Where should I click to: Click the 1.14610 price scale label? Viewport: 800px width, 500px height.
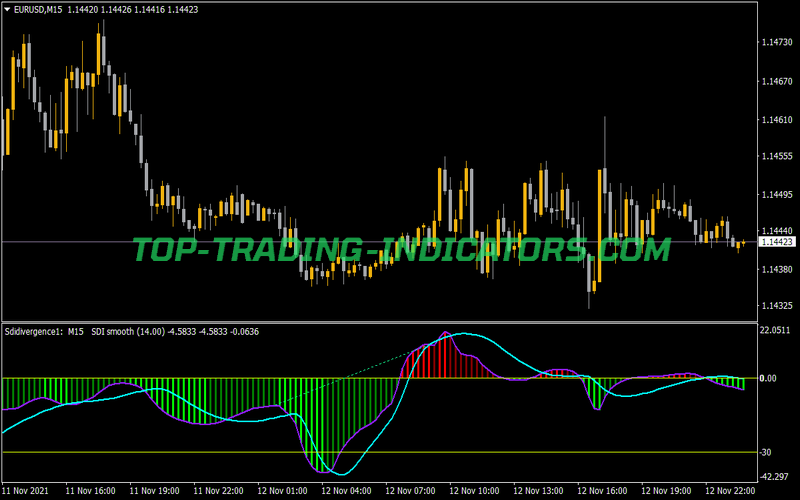click(777, 119)
